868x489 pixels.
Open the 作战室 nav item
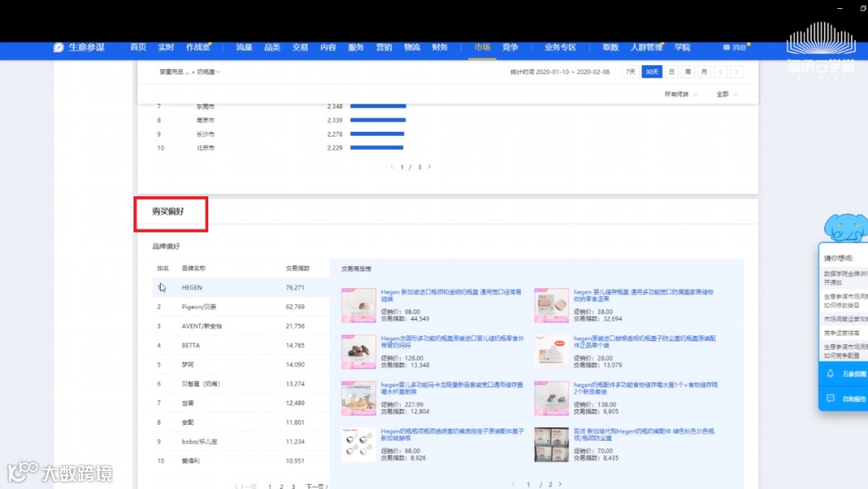point(199,47)
